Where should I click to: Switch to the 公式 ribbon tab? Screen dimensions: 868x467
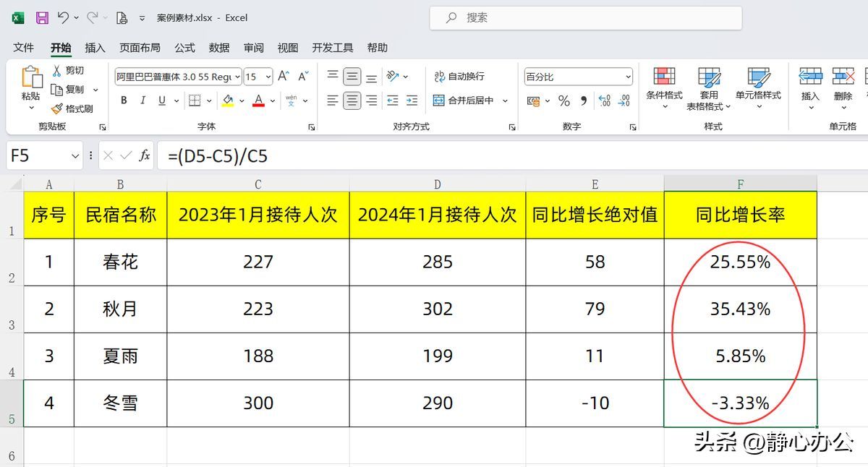(184, 48)
